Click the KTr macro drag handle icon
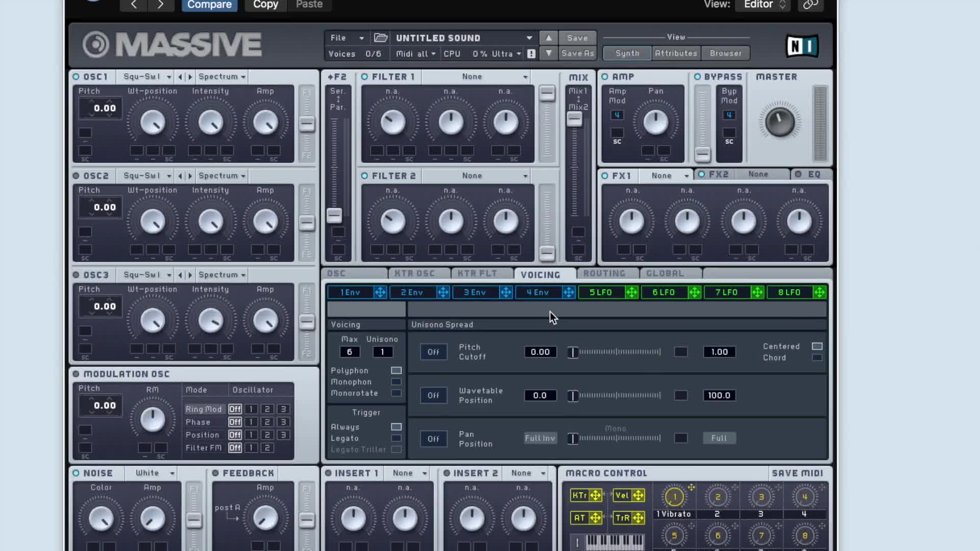Viewport: 980px width, 551px height. (x=595, y=495)
